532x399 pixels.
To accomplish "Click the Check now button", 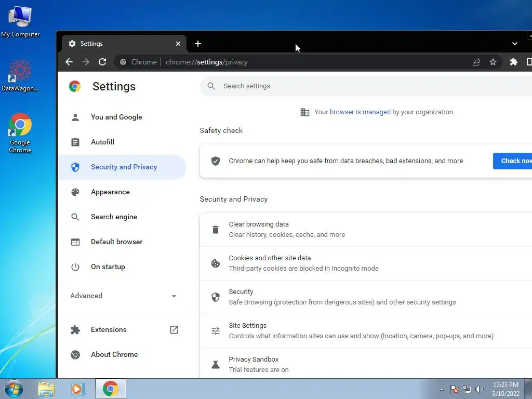I will click(x=512, y=161).
